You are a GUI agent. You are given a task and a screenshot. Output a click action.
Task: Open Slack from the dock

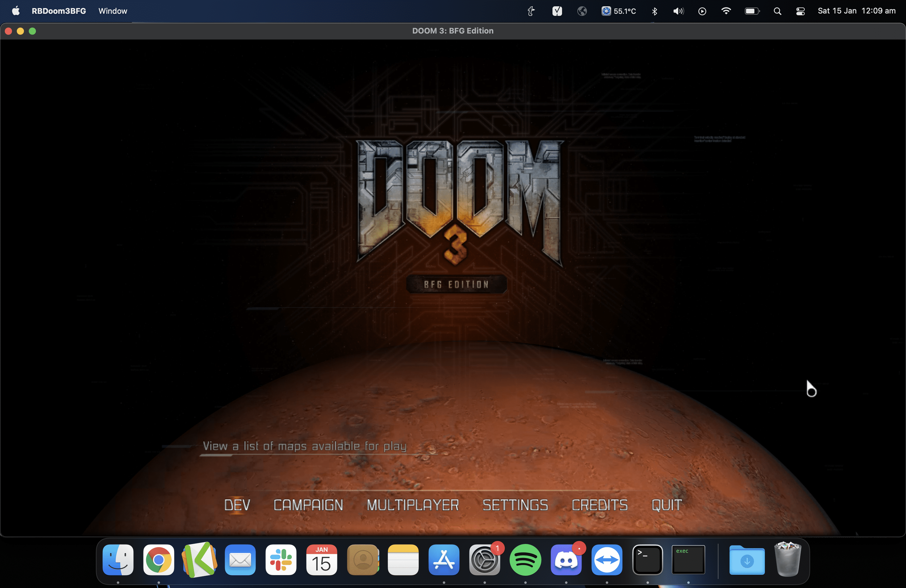(x=281, y=560)
